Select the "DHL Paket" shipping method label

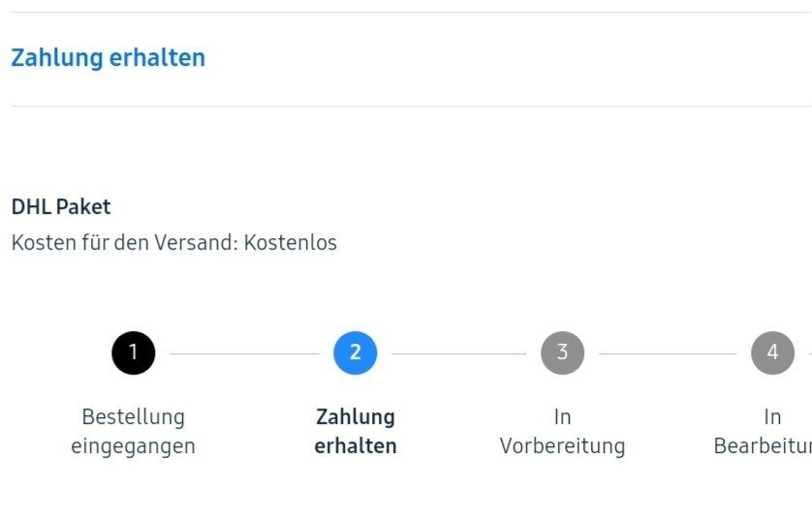(x=61, y=207)
